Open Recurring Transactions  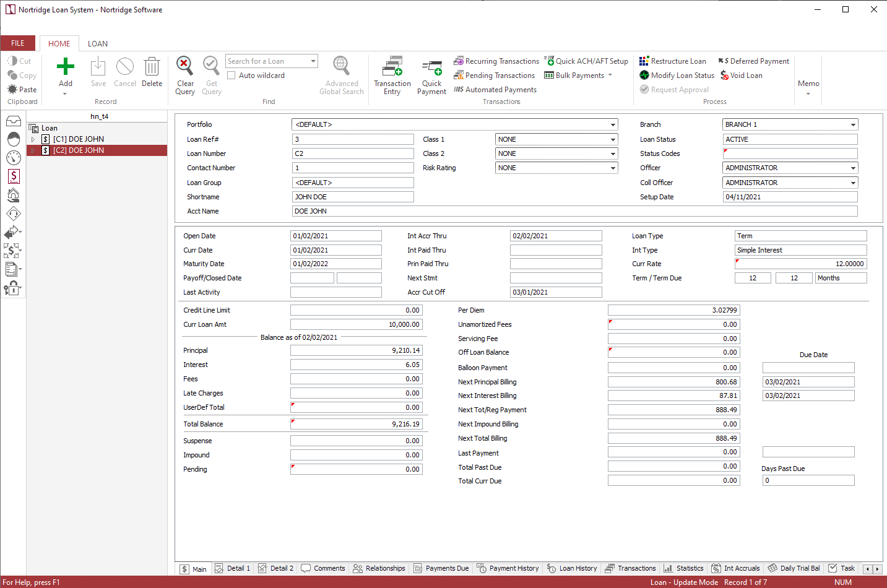point(496,61)
